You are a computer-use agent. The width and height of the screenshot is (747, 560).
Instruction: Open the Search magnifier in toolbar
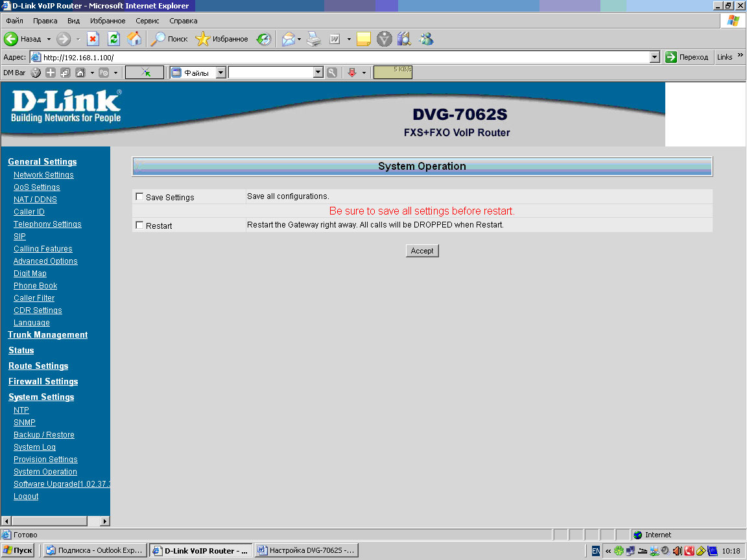[x=159, y=39]
